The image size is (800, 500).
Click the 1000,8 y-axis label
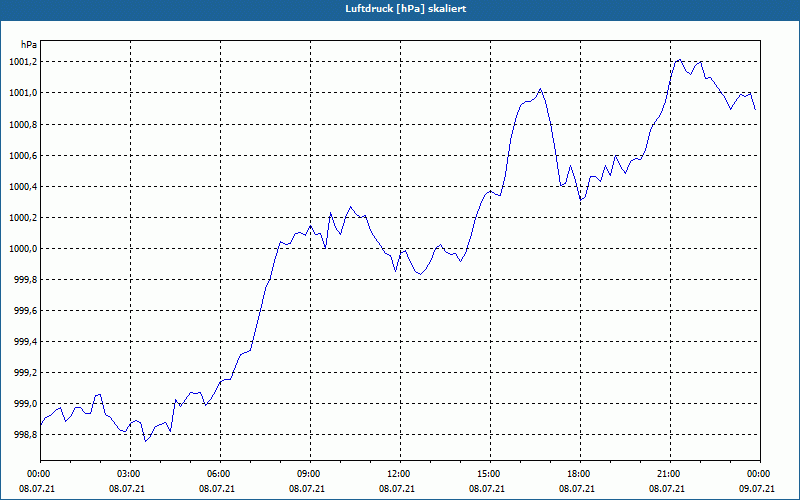click(x=23, y=124)
